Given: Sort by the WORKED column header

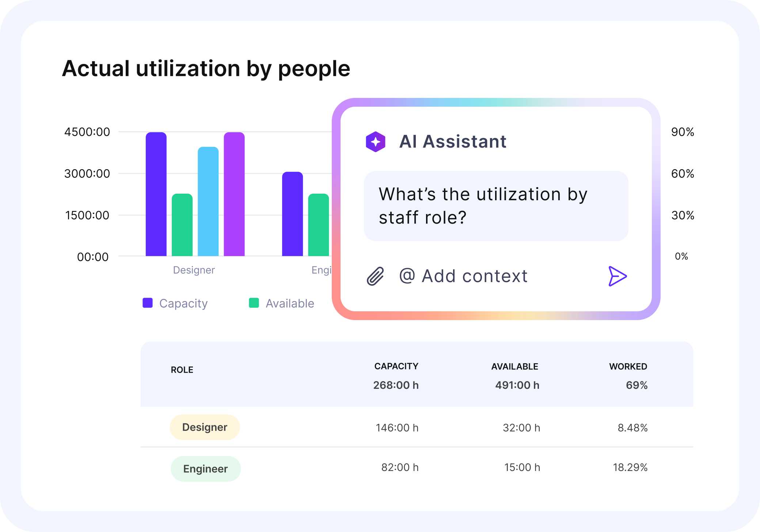Looking at the screenshot, I should (x=628, y=366).
